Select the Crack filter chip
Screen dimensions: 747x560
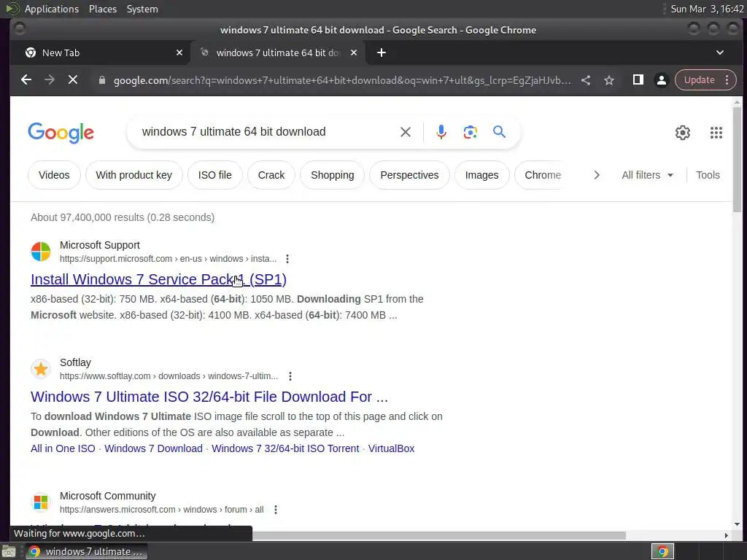pyautogui.click(x=271, y=175)
